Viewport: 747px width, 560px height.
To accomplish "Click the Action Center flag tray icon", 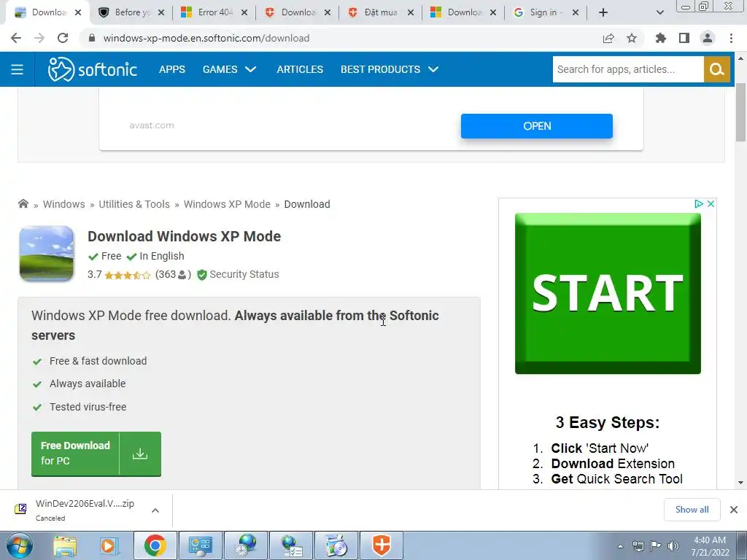I will 656,546.
